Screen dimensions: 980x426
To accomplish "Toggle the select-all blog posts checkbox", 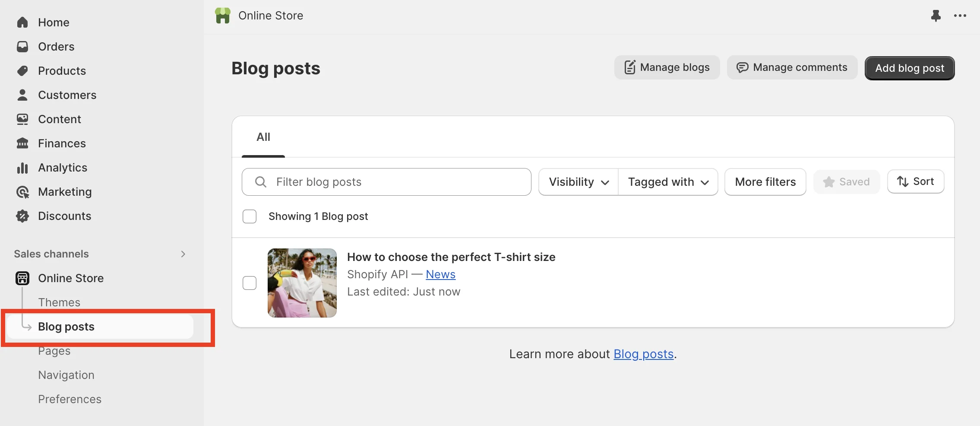I will 250,216.
